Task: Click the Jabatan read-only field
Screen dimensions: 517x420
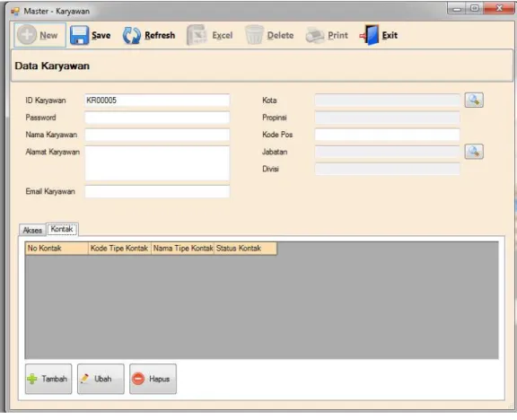Action: 387,152
